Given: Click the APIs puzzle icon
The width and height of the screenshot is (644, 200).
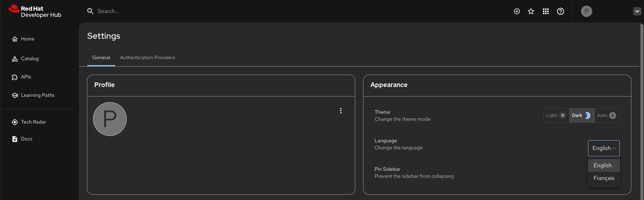Looking at the screenshot, I should tap(15, 77).
